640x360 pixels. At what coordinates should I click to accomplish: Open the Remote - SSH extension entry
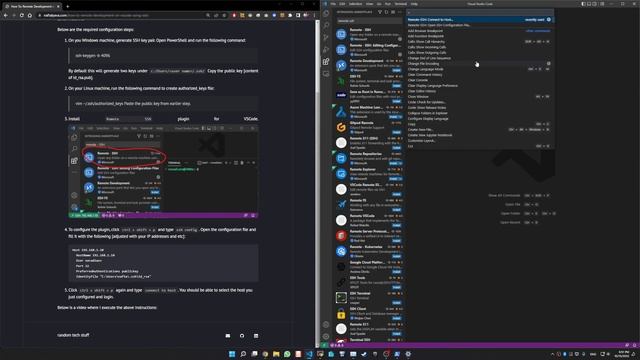369,34
